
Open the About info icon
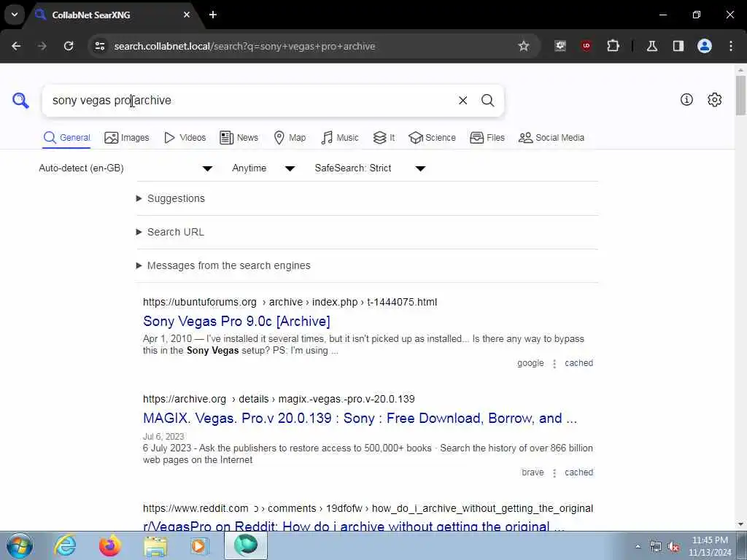686,99
